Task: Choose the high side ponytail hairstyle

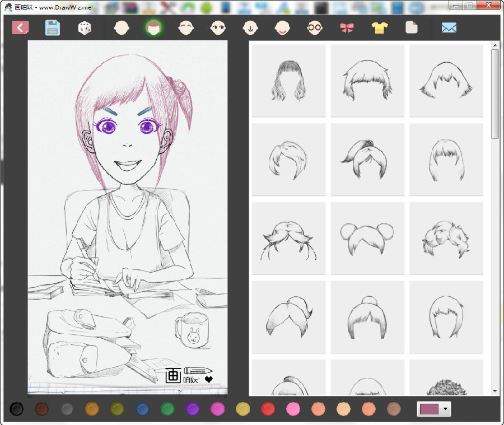Action: pos(367,160)
